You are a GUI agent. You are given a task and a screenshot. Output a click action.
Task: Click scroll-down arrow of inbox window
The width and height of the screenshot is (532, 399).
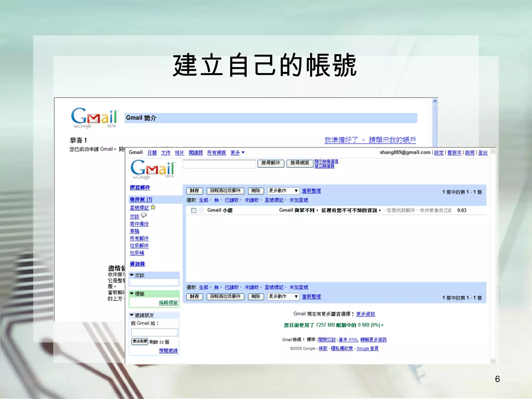[493, 360]
